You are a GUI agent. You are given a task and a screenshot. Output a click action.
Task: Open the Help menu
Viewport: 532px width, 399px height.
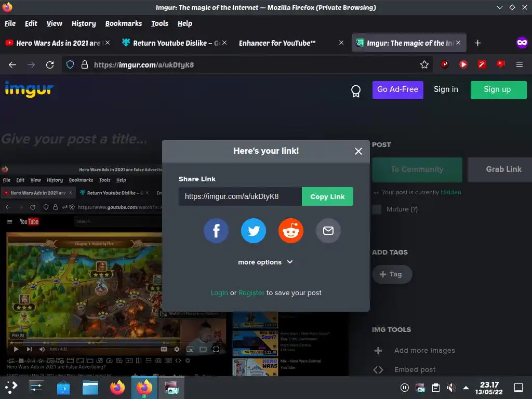185,23
